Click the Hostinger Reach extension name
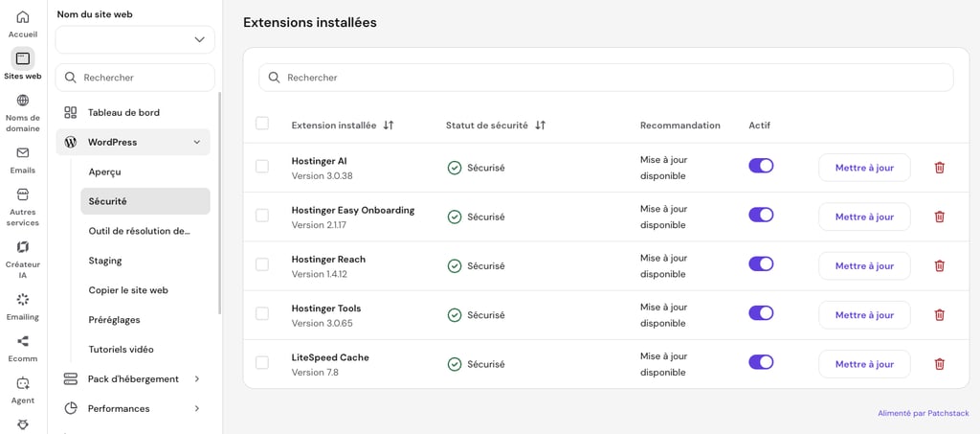980x434 pixels. [x=329, y=259]
